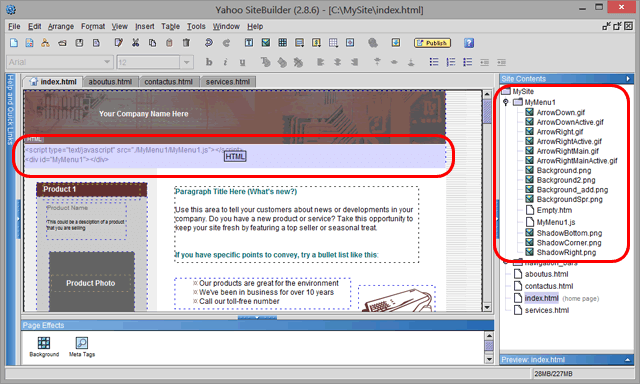Open the table grid options icon
The width and height of the screenshot is (640, 384).
(x=333, y=43)
